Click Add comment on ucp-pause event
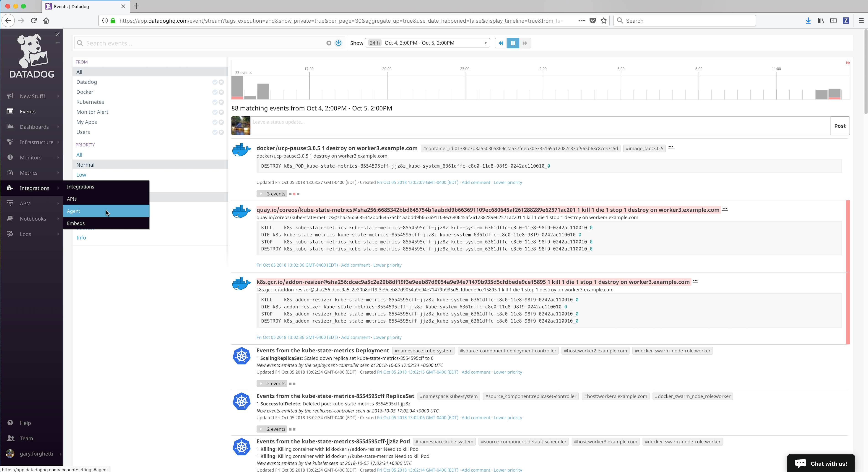 [x=476, y=182]
